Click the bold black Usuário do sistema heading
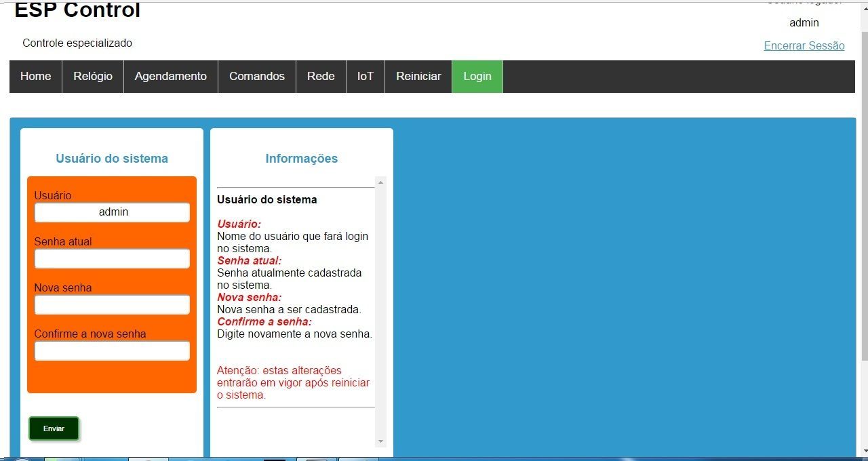 pos(267,200)
